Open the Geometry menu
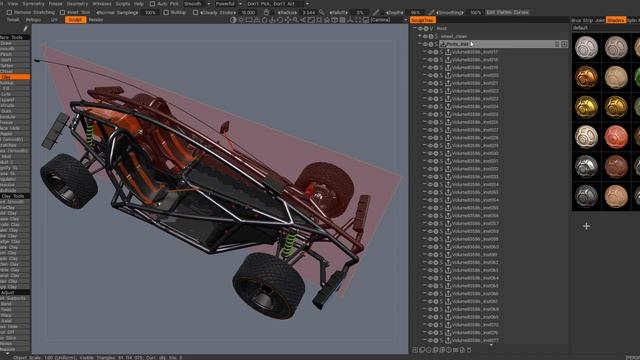Screen dimensions: 640x360 pos(77,4)
